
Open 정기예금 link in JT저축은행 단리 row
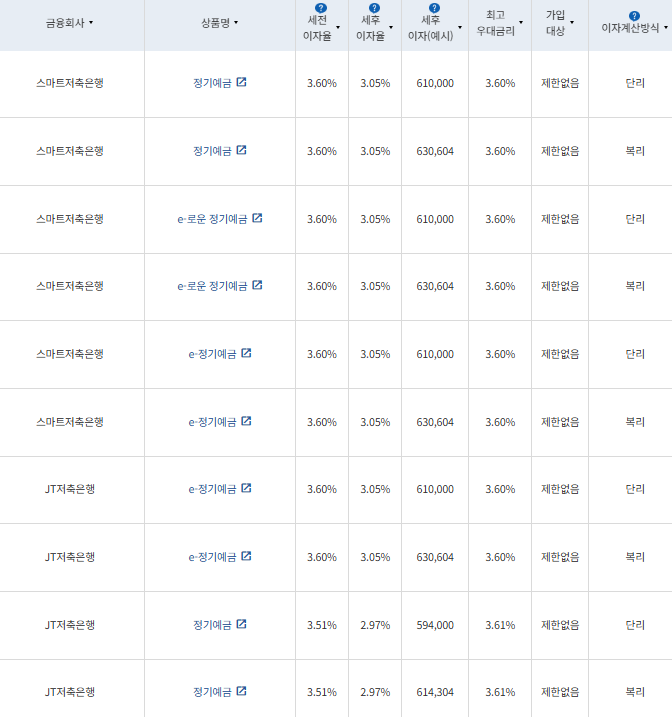pyautogui.click(x=212, y=625)
